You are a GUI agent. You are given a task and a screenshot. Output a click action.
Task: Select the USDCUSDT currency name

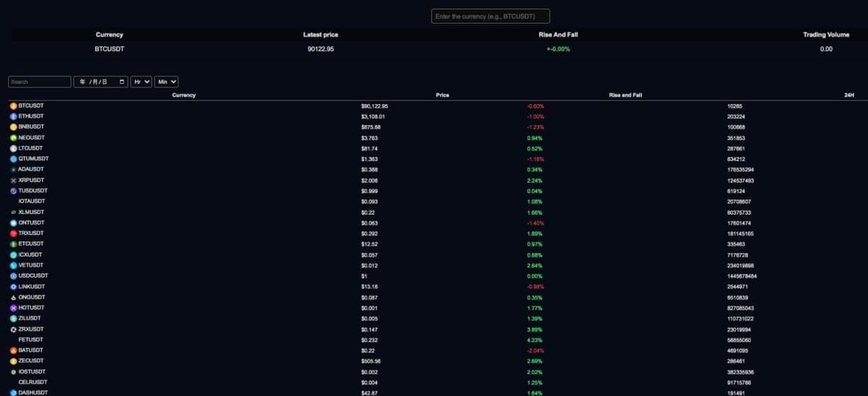coord(33,276)
